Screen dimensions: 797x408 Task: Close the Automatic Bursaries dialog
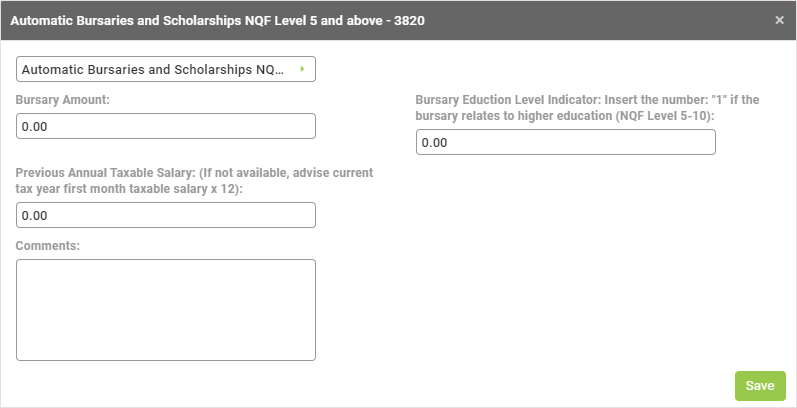[779, 19]
